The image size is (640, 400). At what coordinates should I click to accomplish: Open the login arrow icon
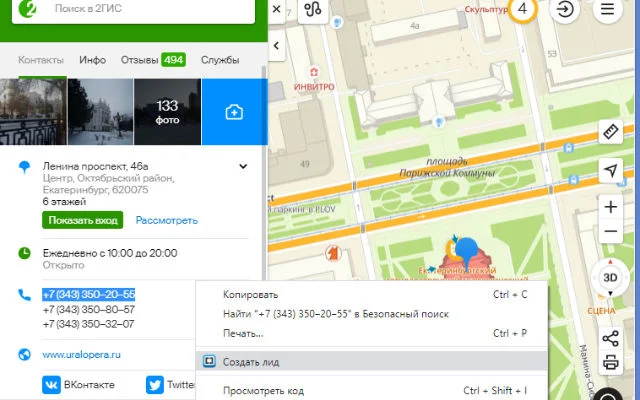[565, 9]
